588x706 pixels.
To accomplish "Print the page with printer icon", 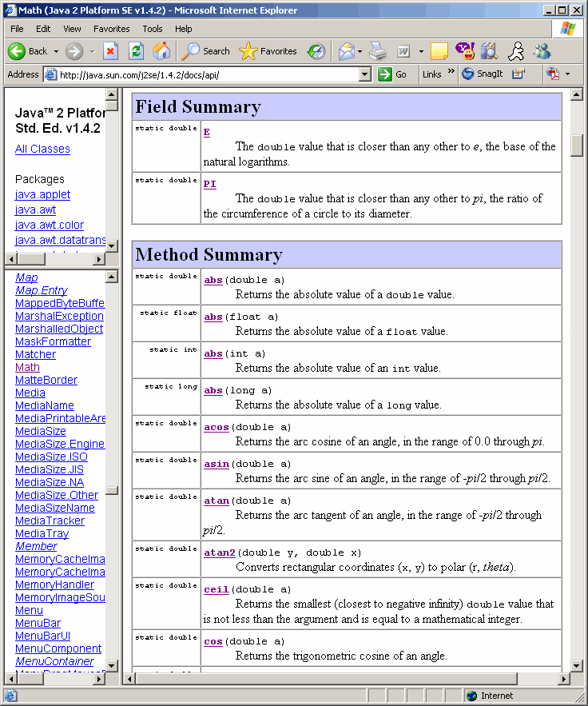I will pyautogui.click(x=378, y=51).
